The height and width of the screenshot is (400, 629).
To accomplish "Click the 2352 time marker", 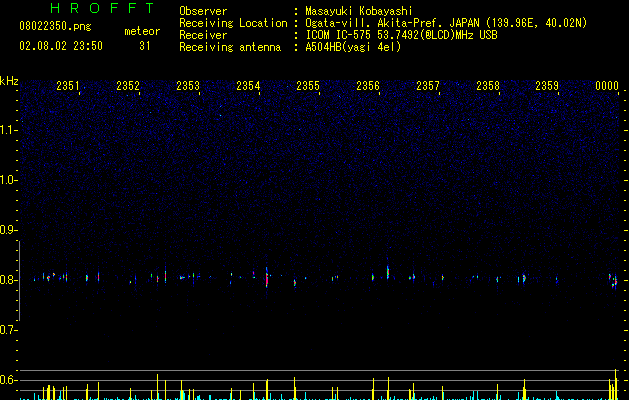I will (128, 85).
